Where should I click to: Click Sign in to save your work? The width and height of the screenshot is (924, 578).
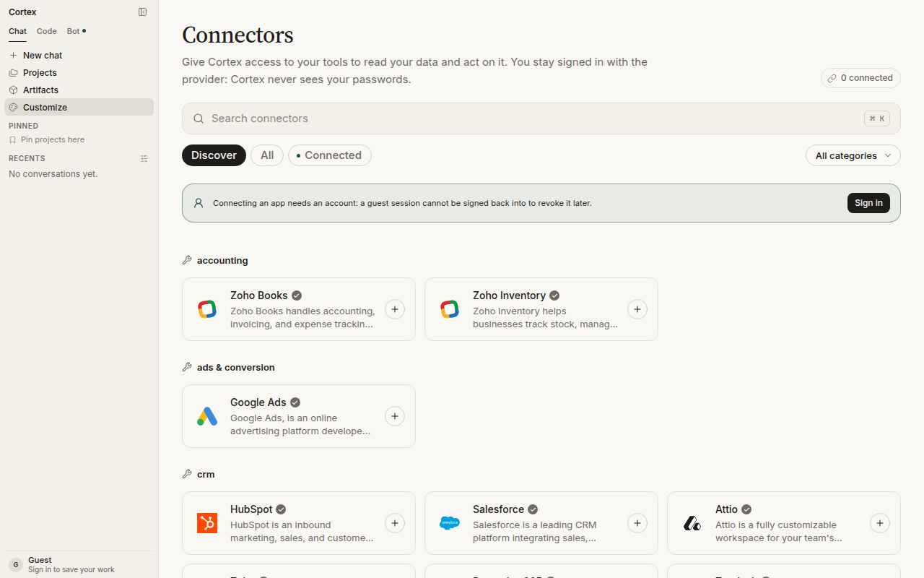click(71, 570)
